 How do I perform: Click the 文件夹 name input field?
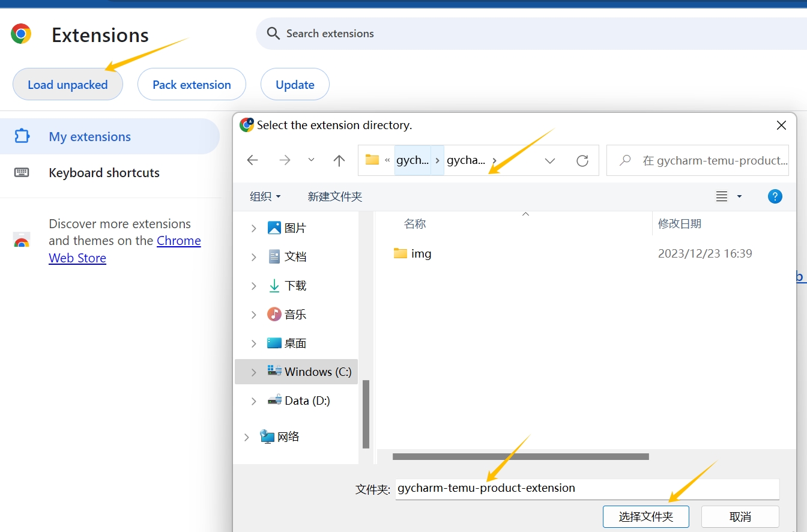(587, 488)
